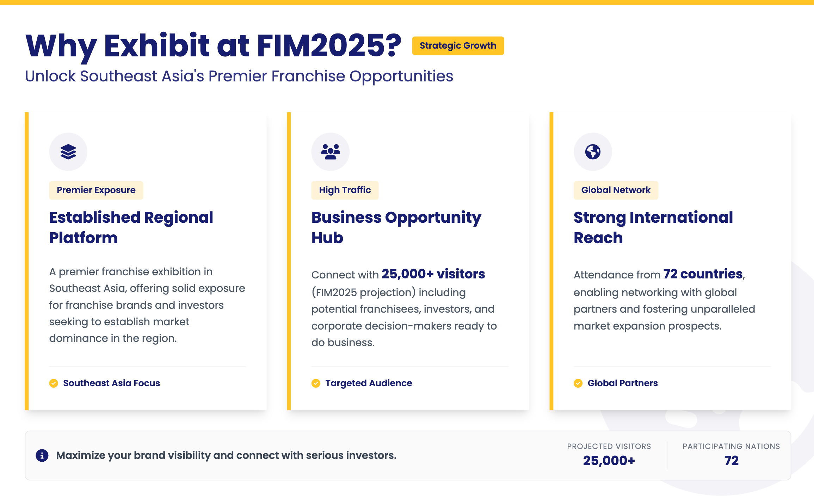Image resolution: width=814 pixels, height=504 pixels.
Task: Click the Southeast Asia Focus label
Action: click(x=111, y=383)
